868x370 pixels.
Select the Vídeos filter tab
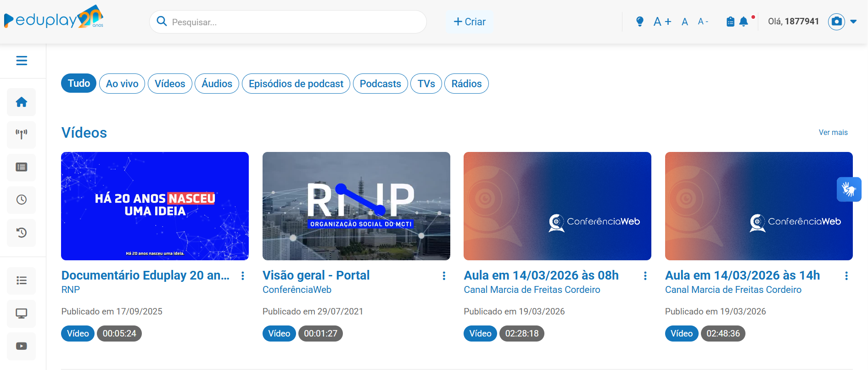(x=170, y=84)
